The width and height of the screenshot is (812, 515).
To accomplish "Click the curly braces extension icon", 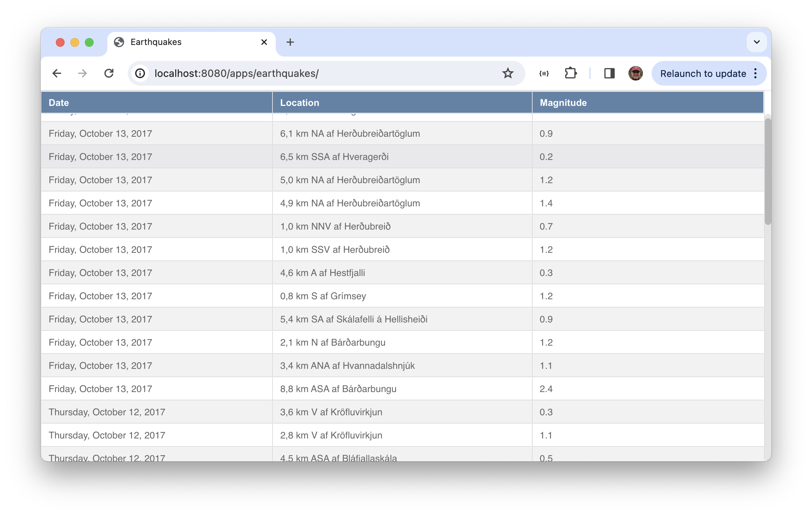I will (544, 74).
